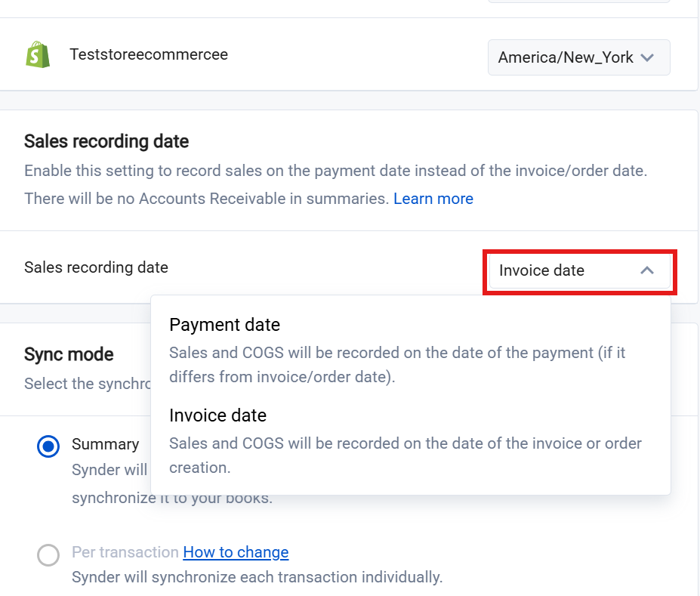The height and width of the screenshot is (596, 700).
Task: Open the America/New_York timezone dropdown
Action: tap(578, 57)
